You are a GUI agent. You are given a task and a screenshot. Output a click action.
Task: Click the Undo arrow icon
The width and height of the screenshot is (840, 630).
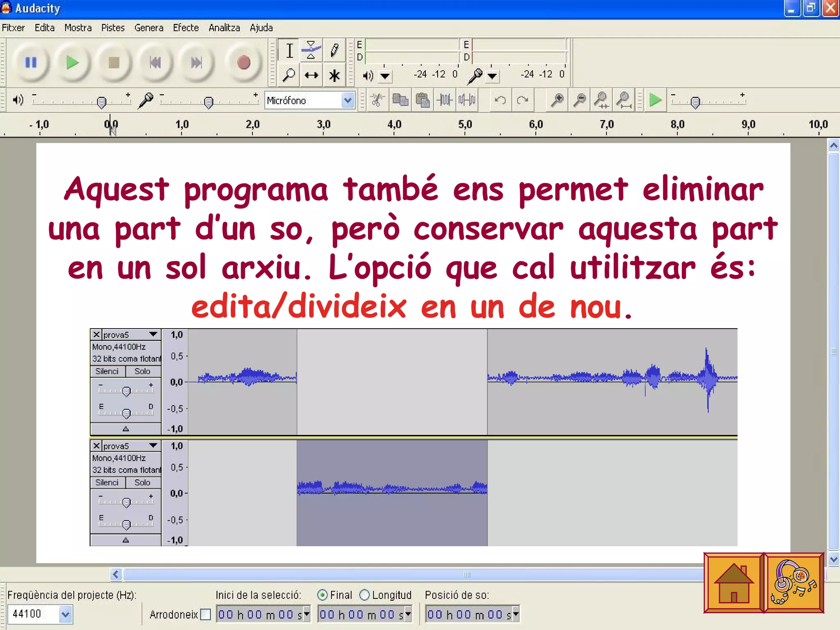pyautogui.click(x=500, y=100)
